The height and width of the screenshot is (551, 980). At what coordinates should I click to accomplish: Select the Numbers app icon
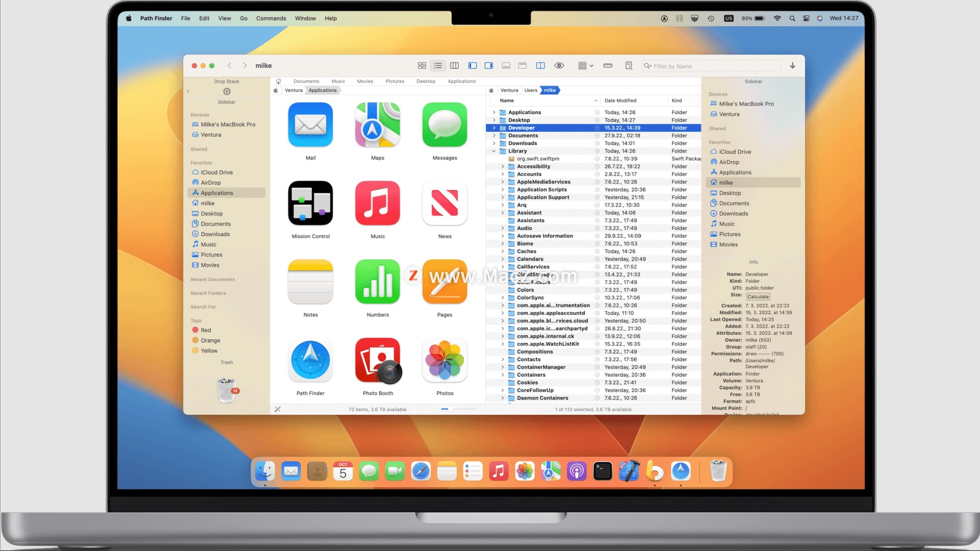(x=378, y=282)
